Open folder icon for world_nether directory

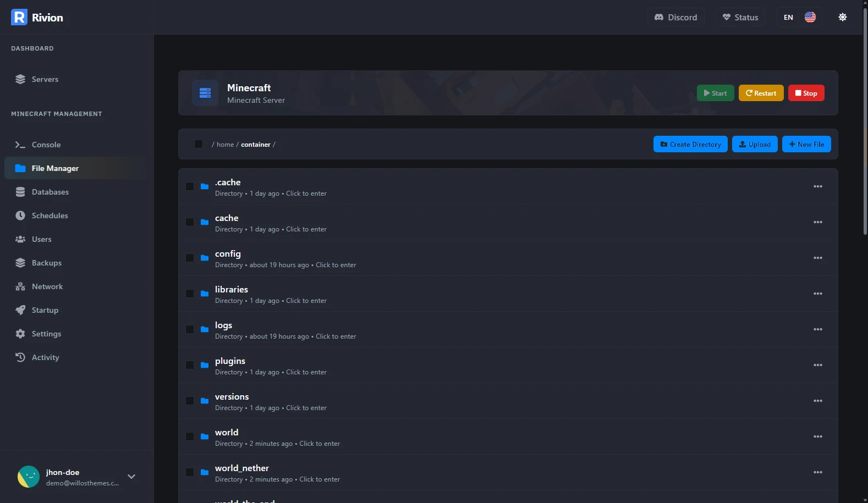(x=205, y=473)
